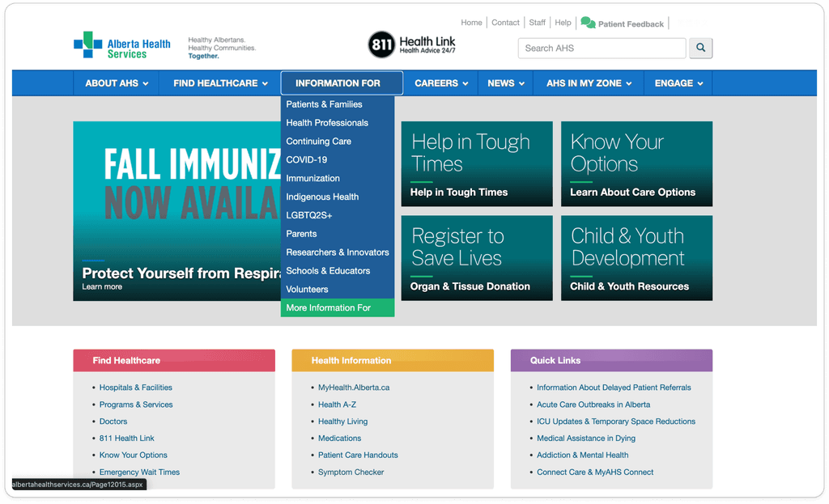Screen dimensions: 829x504
Task: Expand the About AHS menu
Action: click(x=117, y=83)
